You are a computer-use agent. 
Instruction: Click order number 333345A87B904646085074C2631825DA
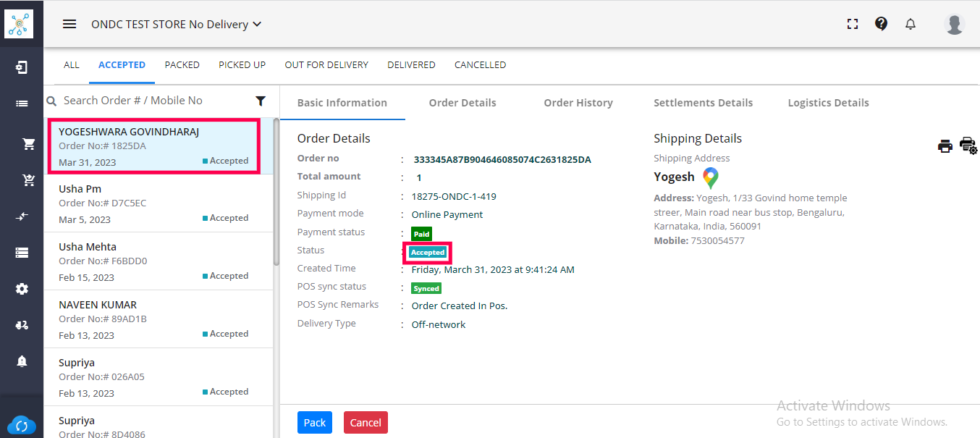pos(502,159)
